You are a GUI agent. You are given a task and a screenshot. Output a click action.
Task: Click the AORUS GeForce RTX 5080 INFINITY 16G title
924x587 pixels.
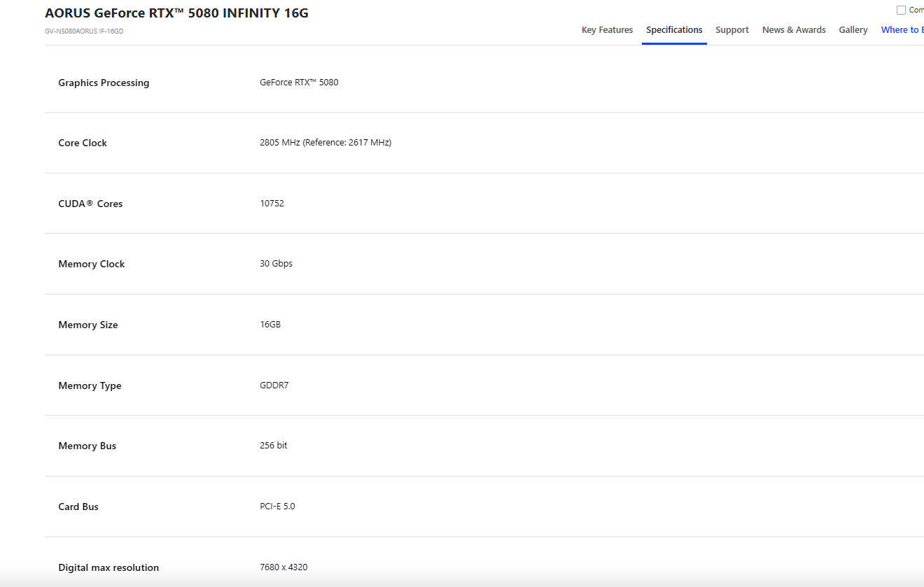click(x=176, y=13)
